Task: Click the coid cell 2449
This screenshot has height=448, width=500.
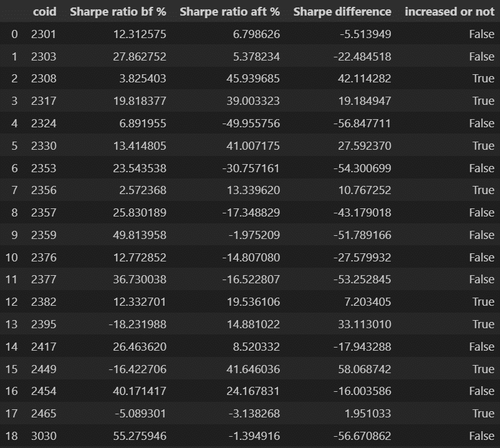Action: click(x=44, y=369)
